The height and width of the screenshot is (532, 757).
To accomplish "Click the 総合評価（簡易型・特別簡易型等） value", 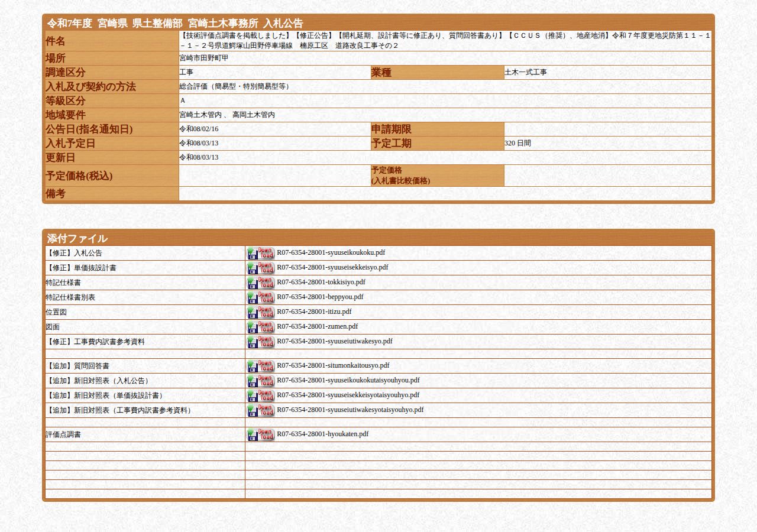I will tap(236, 86).
